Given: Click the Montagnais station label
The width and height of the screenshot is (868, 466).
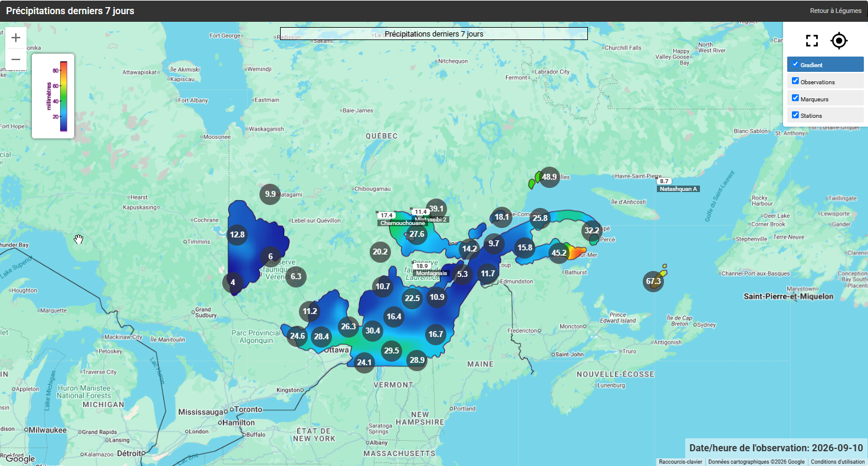Looking at the screenshot, I should pos(431,273).
